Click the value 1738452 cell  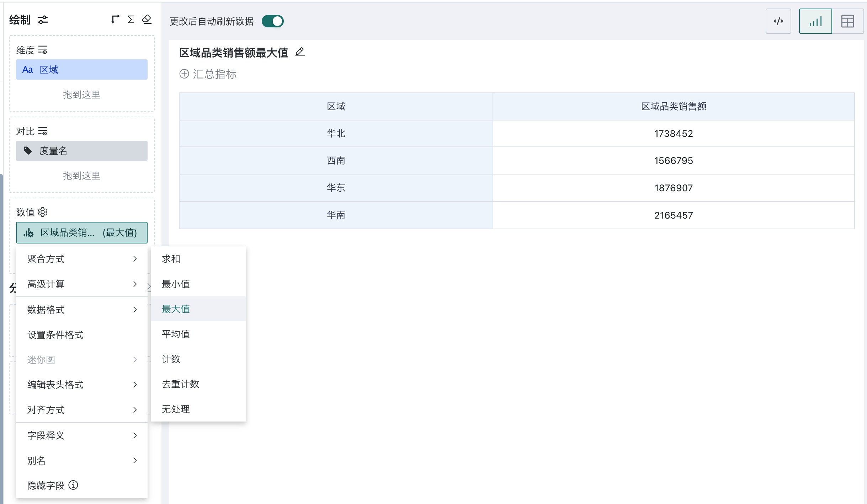click(x=674, y=133)
